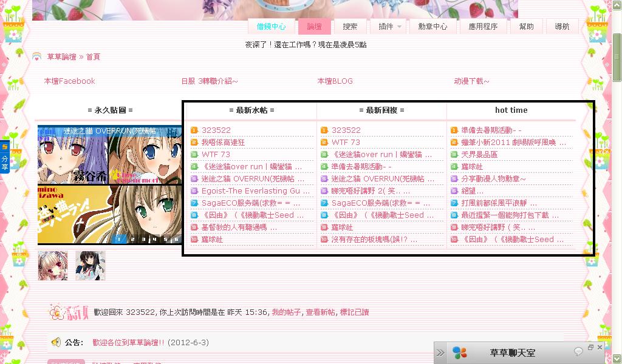
Task: Switch to the 論壇 tab
Action: (x=314, y=27)
